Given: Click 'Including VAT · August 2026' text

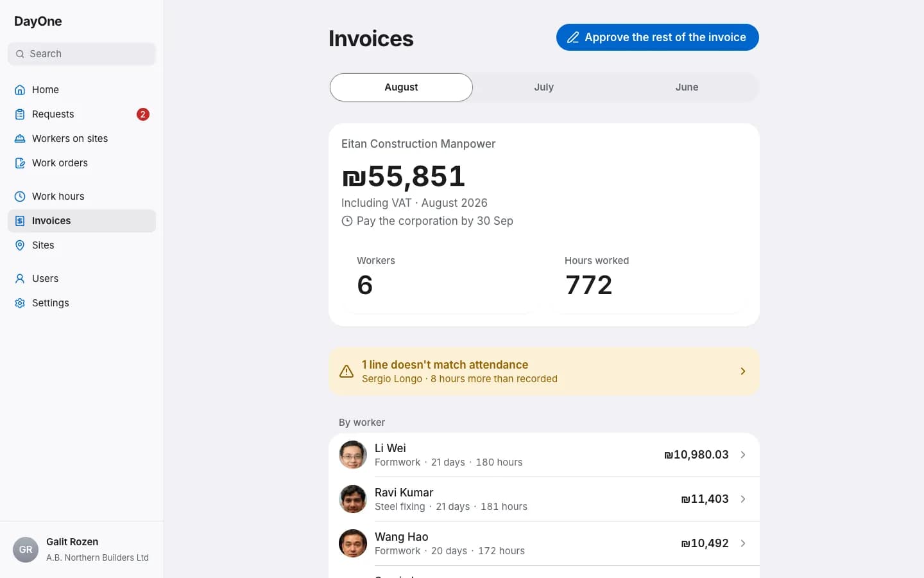Looking at the screenshot, I should (x=415, y=203).
